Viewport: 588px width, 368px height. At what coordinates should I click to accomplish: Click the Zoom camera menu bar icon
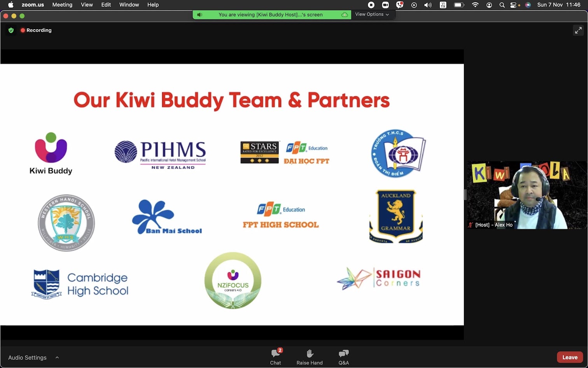point(385,5)
